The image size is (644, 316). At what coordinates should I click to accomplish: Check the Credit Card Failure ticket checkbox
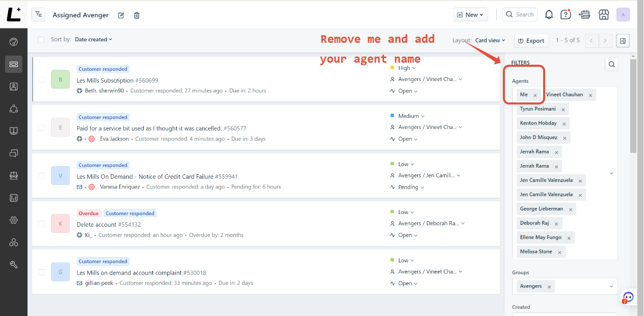42,176
